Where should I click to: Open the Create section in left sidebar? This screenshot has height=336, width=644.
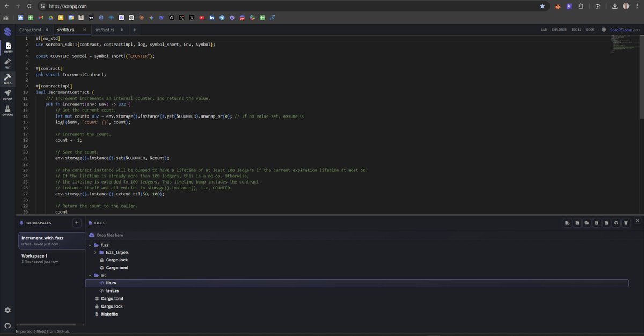[x=8, y=48]
